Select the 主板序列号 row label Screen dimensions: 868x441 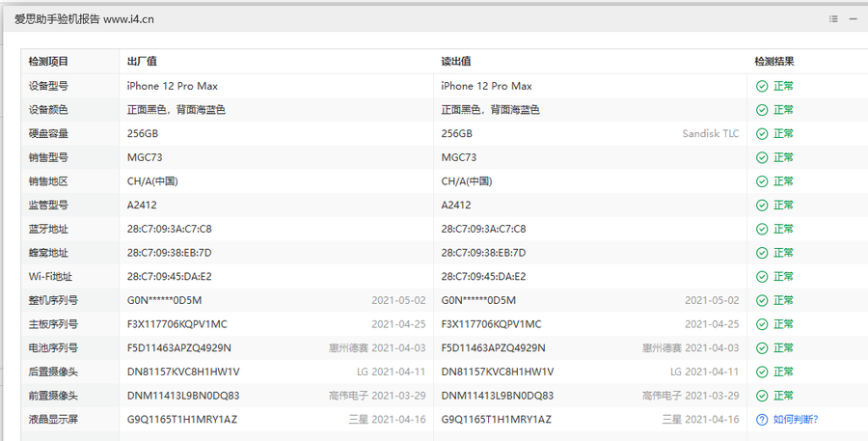pos(53,324)
